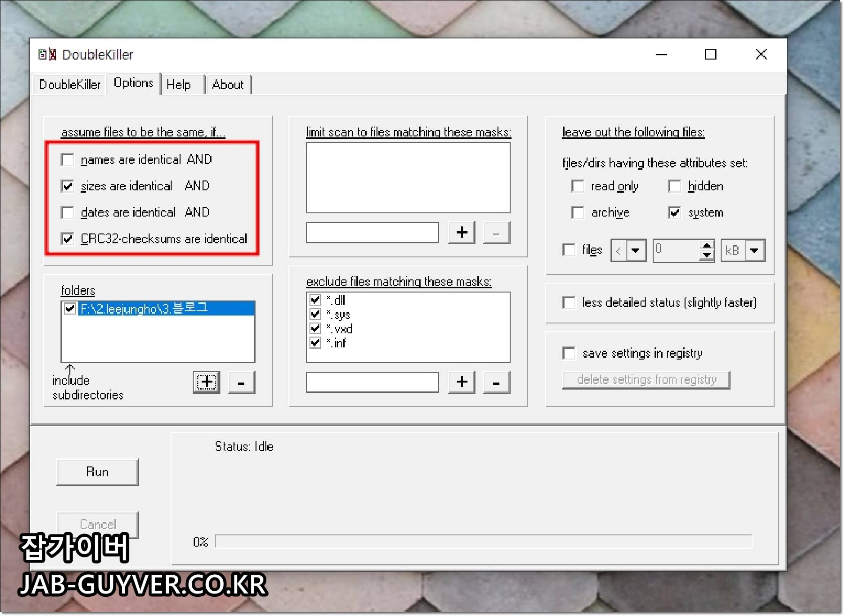Remove exclude mask with the minus button
The width and height of the screenshot is (844, 616).
[497, 382]
